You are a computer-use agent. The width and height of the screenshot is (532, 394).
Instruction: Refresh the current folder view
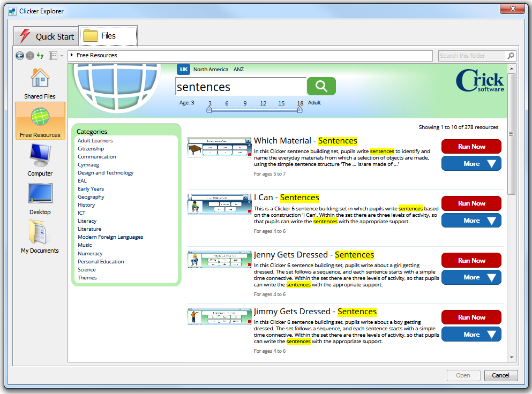click(x=40, y=55)
